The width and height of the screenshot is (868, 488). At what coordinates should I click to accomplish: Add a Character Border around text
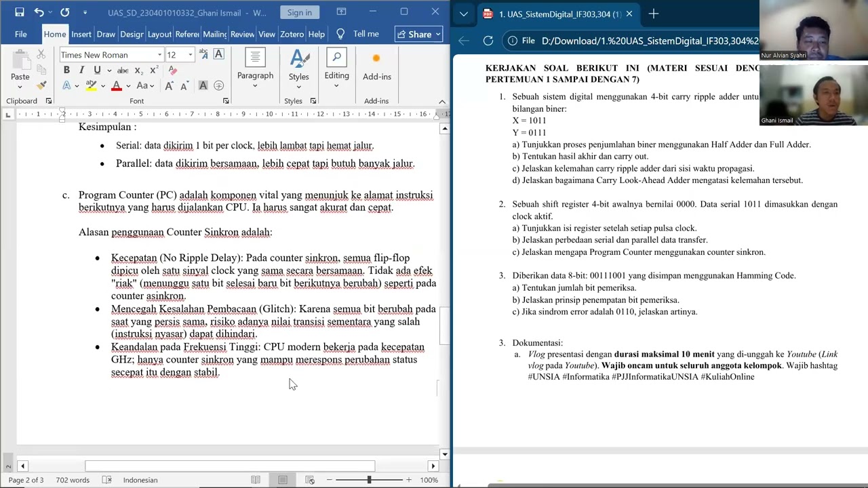click(x=218, y=55)
